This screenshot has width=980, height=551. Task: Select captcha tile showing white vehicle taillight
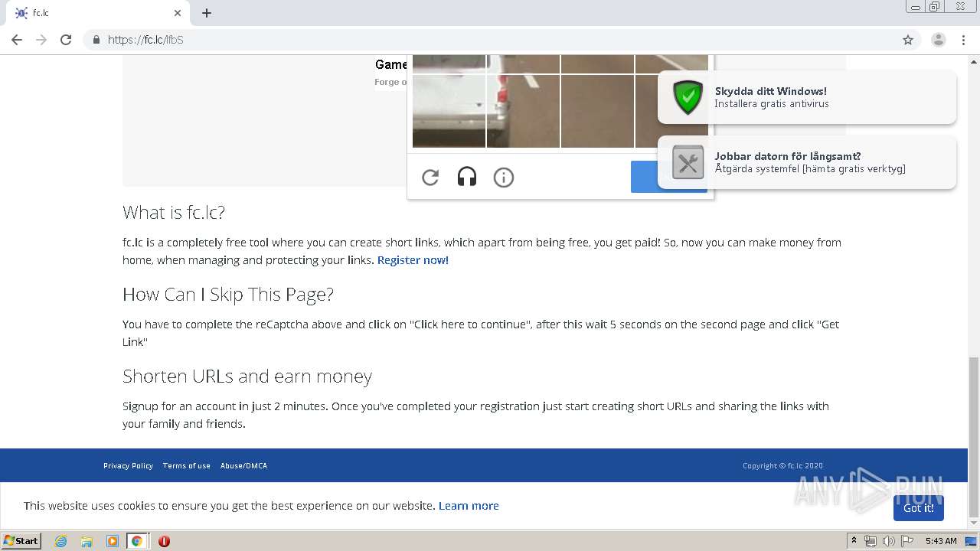[x=523, y=111]
